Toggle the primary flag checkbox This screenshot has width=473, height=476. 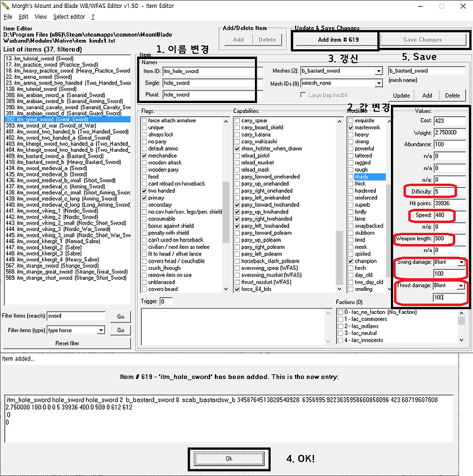(145, 198)
